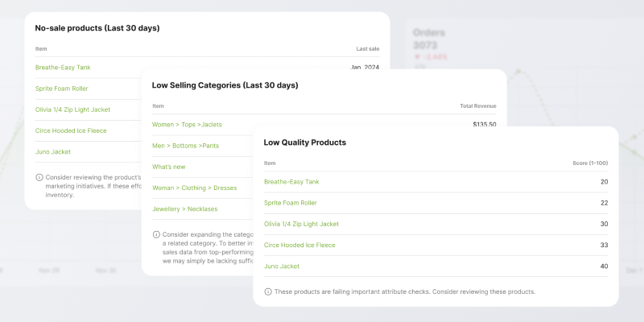Click info icon in Low Quality Products card

point(268,291)
